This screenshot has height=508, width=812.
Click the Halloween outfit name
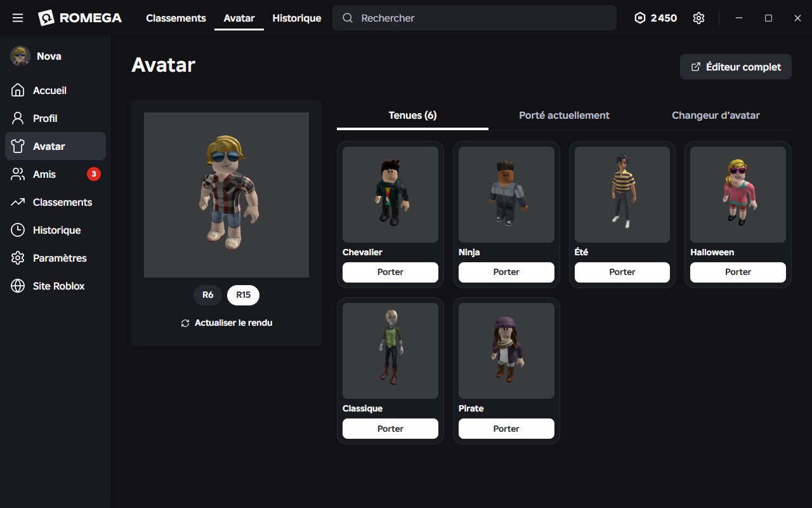pos(712,252)
